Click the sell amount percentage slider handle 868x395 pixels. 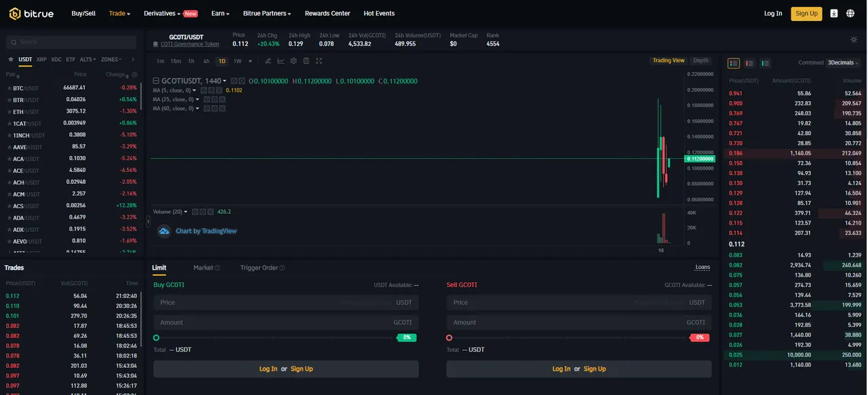tap(449, 337)
